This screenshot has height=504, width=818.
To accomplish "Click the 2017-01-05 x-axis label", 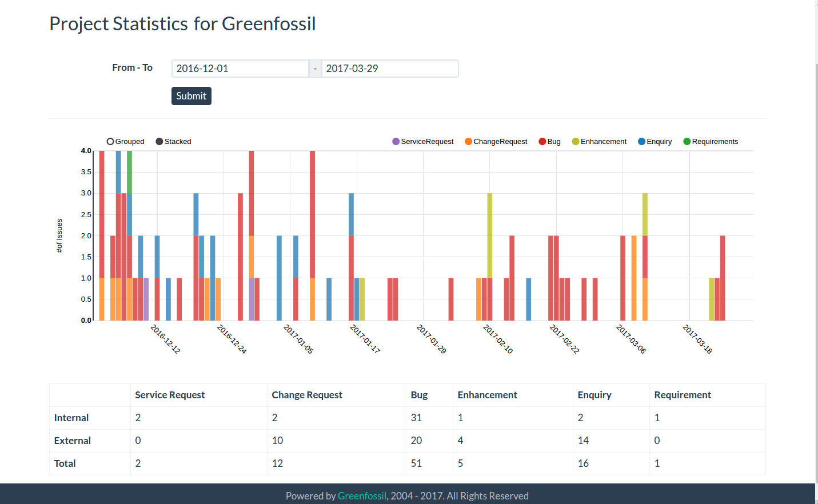I will (x=299, y=339).
